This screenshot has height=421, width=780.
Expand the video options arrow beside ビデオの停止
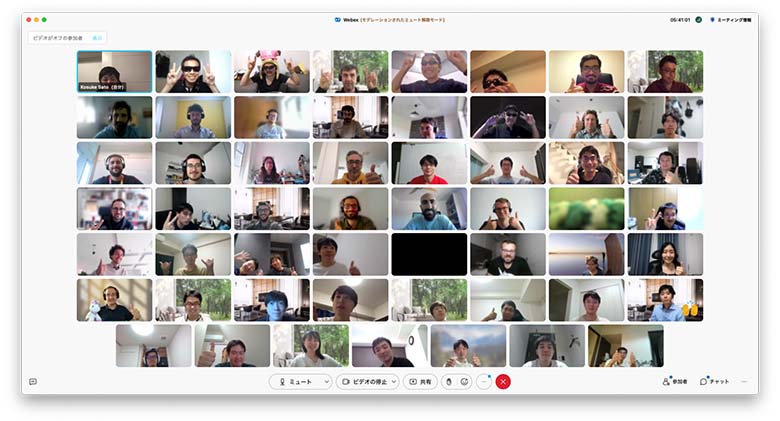(x=393, y=381)
